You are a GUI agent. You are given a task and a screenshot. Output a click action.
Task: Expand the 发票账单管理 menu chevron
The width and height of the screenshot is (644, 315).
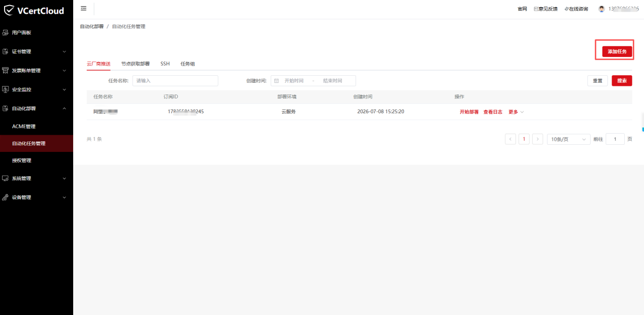click(x=64, y=71)
